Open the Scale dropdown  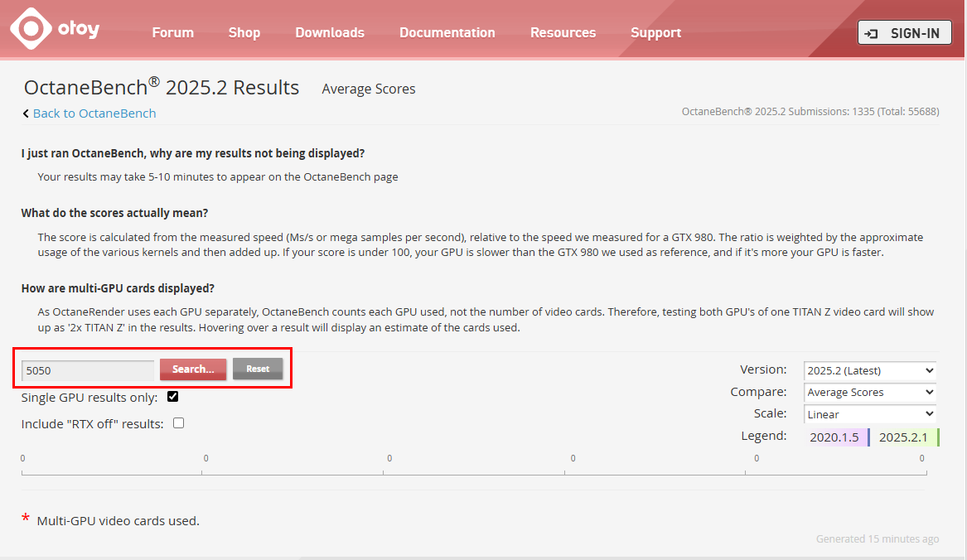tap(869, 414)
